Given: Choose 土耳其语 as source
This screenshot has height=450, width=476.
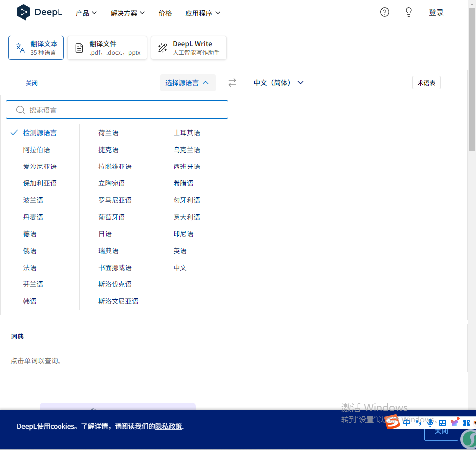Looking at the screenshot, I should tap(187, 133).
